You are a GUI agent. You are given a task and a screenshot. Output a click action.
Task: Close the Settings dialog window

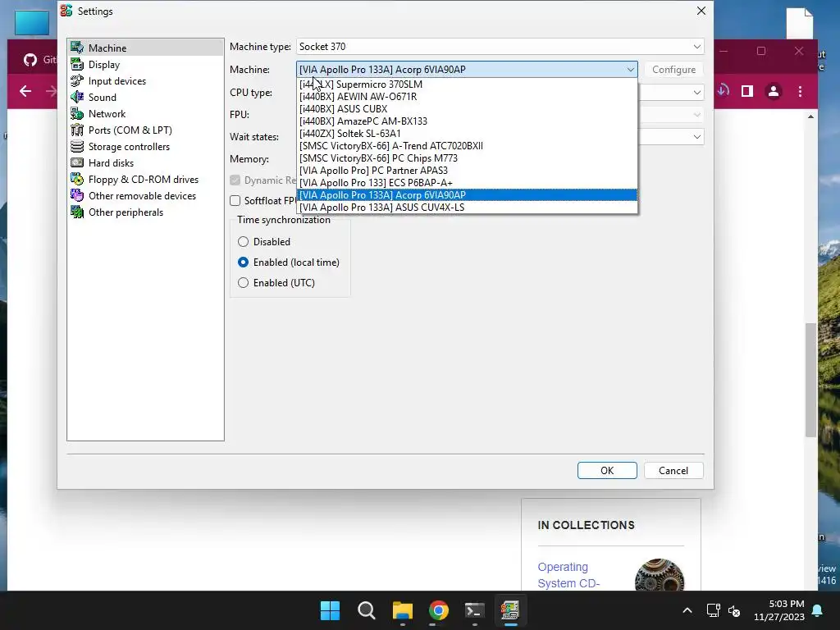tap(701, 11)
